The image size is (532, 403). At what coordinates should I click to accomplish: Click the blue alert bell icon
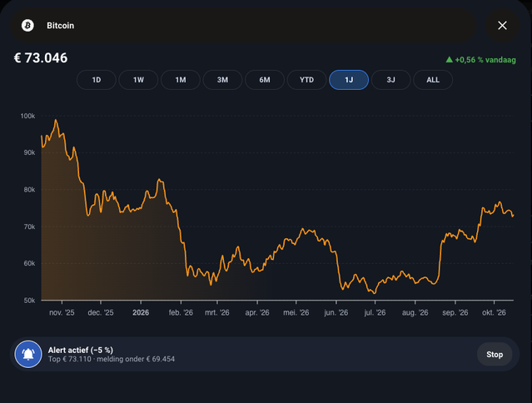[x=28, y=354]
